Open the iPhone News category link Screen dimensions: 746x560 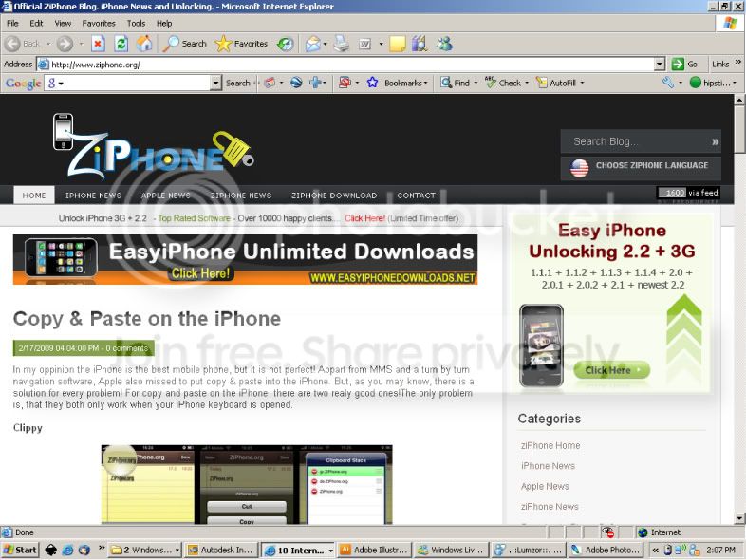[x=548, y=466]
